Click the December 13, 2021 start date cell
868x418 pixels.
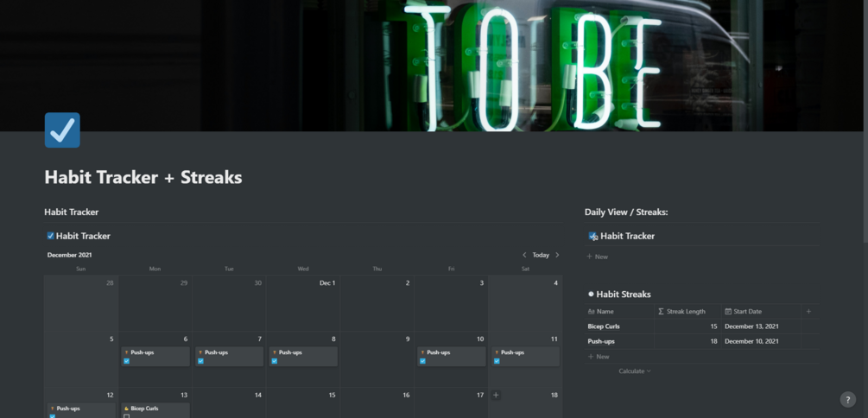(761, 326)
